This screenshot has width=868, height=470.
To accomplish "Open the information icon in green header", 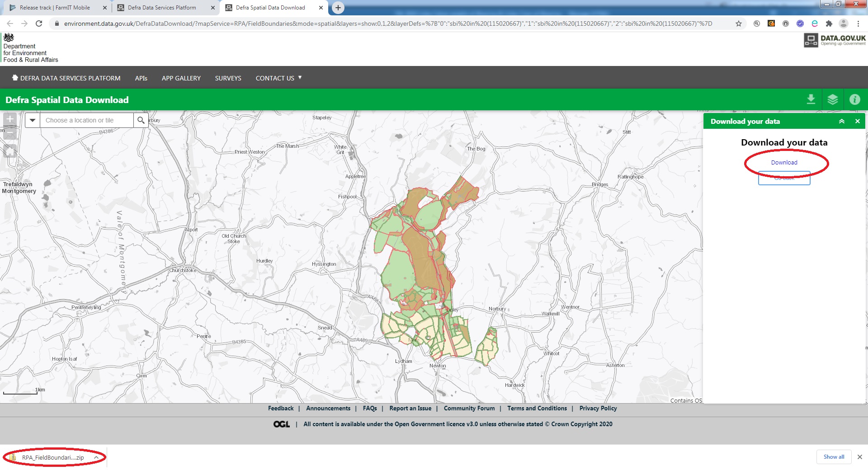I will (854, 99).
